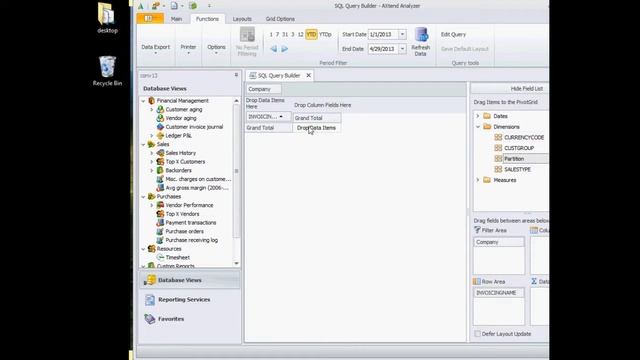This screenshot has height=360, width=640.
Task: Open the desktop folder on the desktop
Action: [107, 18]
